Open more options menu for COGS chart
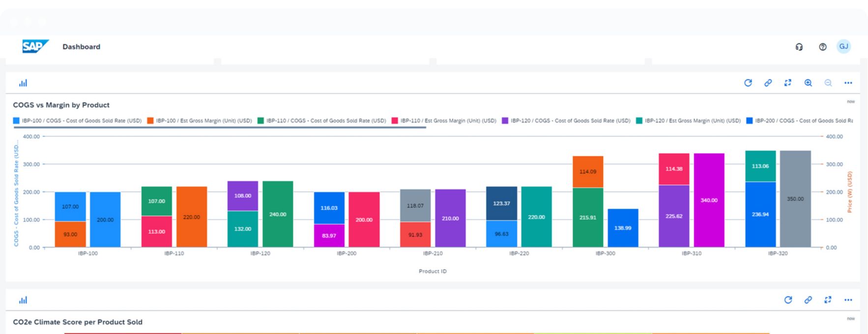 pos(848,83)
